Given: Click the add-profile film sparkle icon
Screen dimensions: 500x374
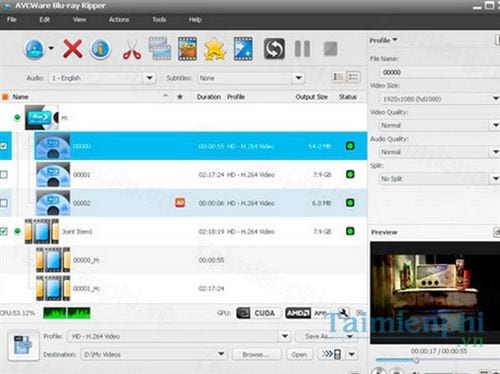Looking at the screenshot, I should click(243, 49).
